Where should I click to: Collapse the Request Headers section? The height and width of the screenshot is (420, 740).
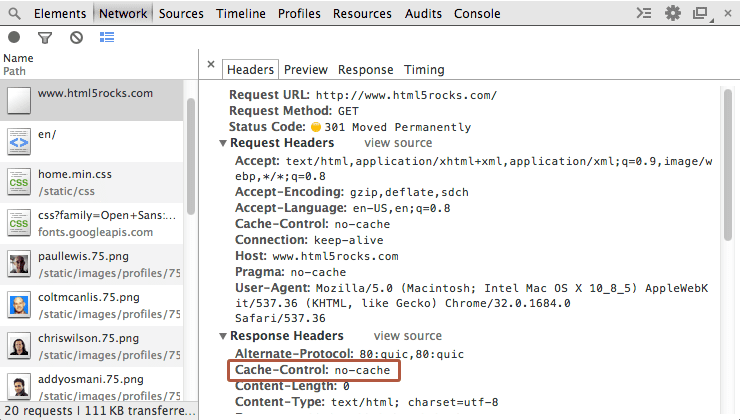point(223,144)
